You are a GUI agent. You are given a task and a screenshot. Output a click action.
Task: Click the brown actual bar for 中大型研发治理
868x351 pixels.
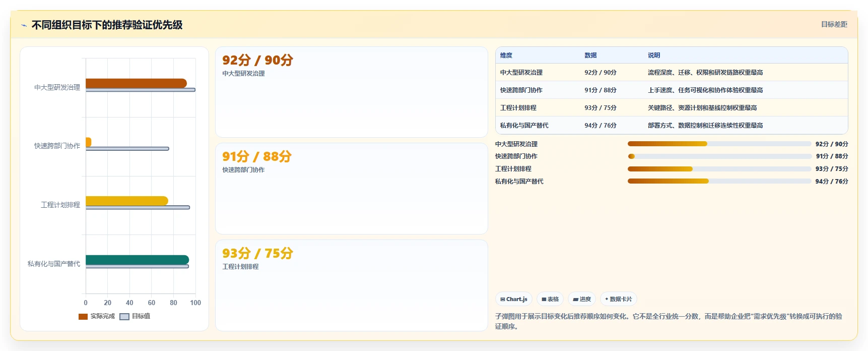(136, 83)
